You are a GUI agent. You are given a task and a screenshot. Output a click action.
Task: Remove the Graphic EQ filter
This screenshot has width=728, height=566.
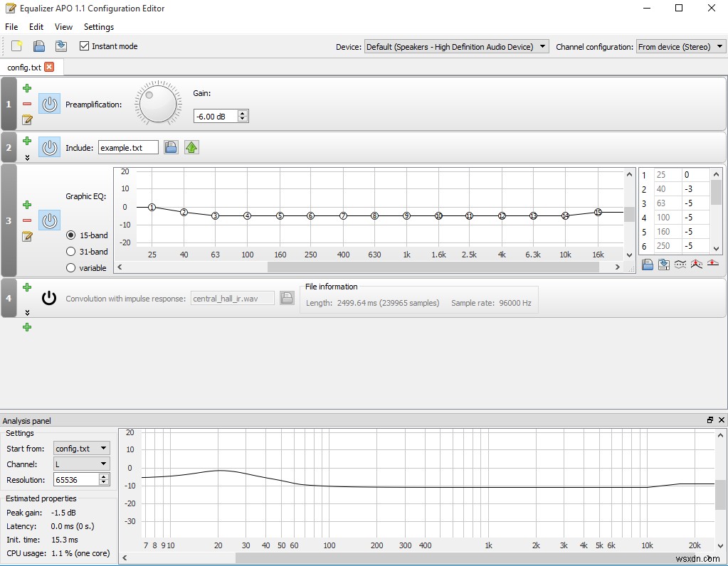coord(27,220)
